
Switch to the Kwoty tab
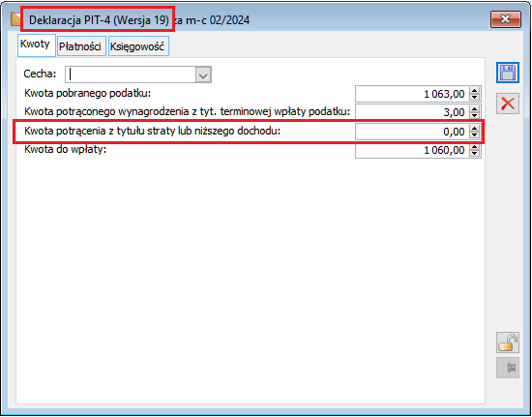[35, 45]
